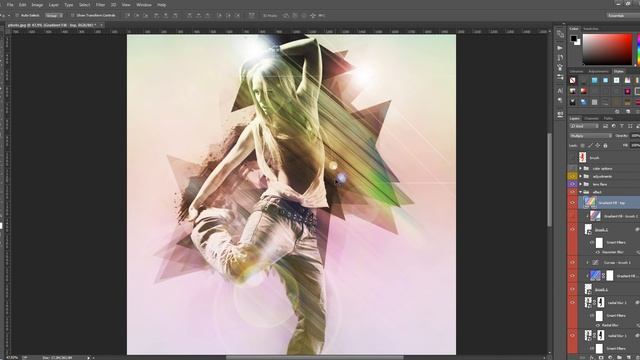Click the brush layer thumbnail
This screenshot has width=640, height=360.
pos(582,157)
